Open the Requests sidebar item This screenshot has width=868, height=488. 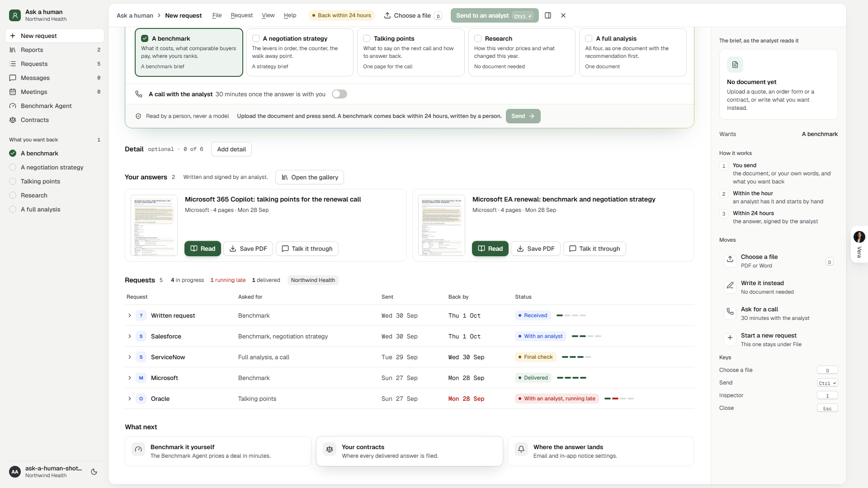(x=54, y=64)
